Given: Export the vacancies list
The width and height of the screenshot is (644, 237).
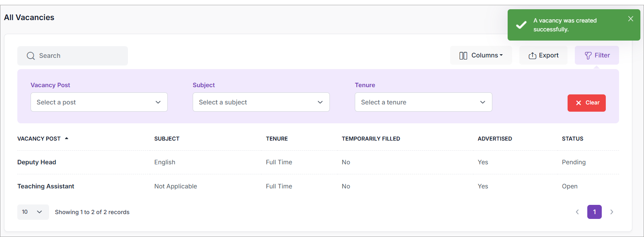Looking at the screenshot, I should point(543,55).
